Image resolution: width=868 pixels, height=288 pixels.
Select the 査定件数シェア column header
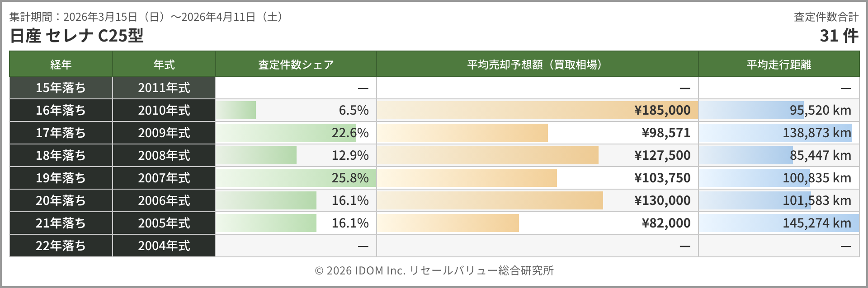click(296, 64)
